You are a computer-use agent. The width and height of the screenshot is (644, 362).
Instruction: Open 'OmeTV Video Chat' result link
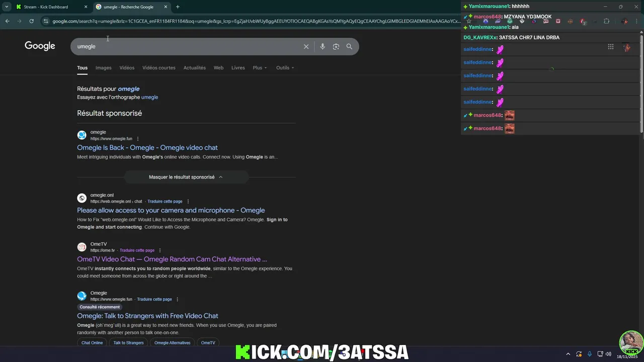pos(172,259)
